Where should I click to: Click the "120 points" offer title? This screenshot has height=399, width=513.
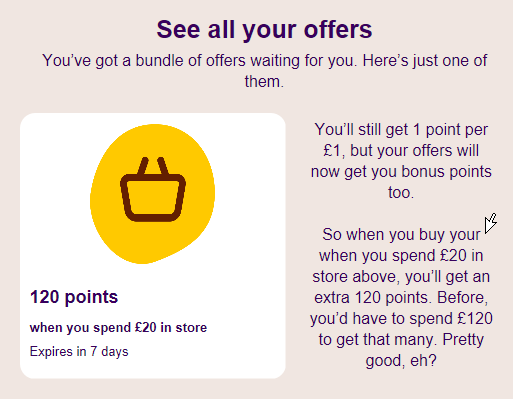click(x=74, y=297)
